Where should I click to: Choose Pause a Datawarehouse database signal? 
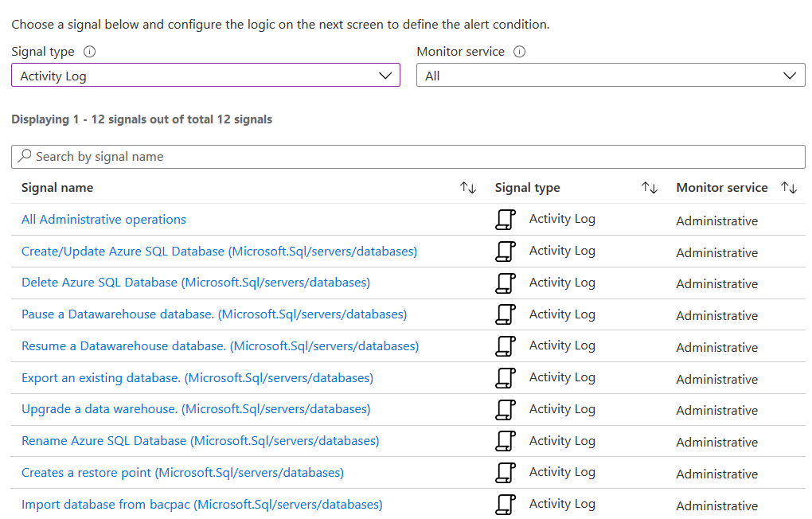coord(213,314)
